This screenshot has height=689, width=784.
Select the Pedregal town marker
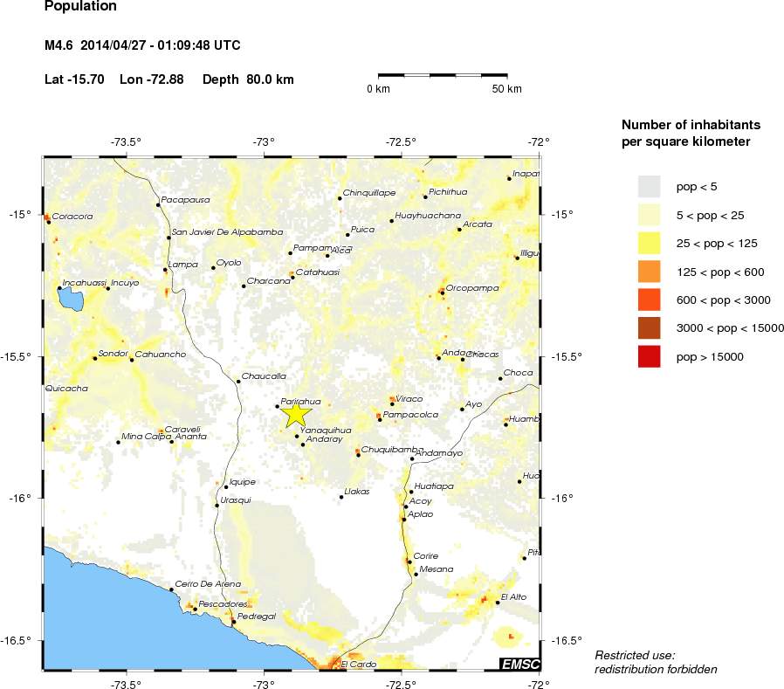[233, 622]
